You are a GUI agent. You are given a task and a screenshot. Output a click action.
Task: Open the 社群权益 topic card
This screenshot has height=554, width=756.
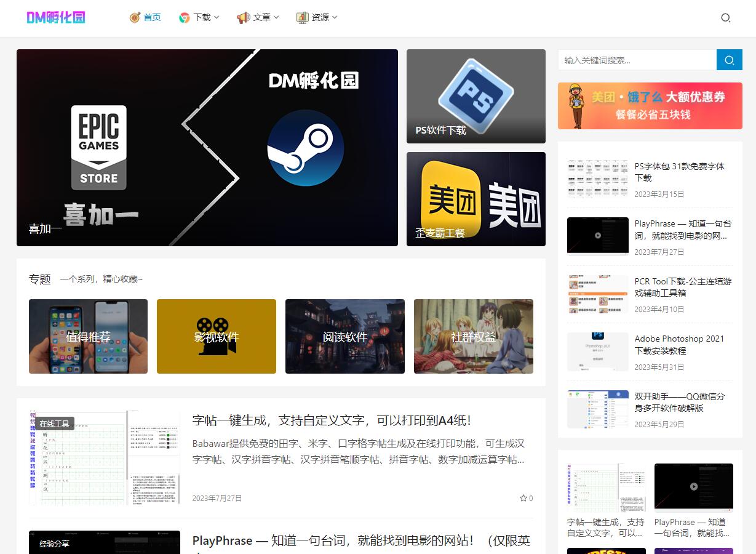[474, 336]
